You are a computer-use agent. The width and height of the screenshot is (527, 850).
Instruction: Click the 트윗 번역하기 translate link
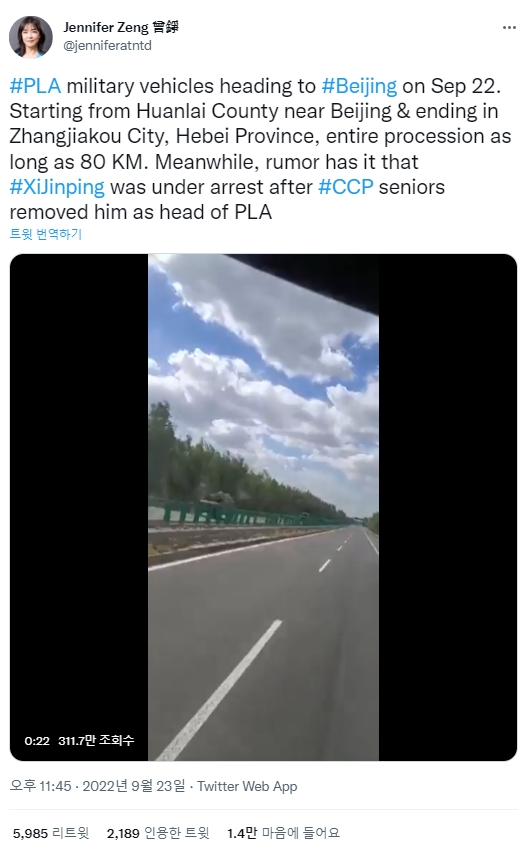pos(46,234)
